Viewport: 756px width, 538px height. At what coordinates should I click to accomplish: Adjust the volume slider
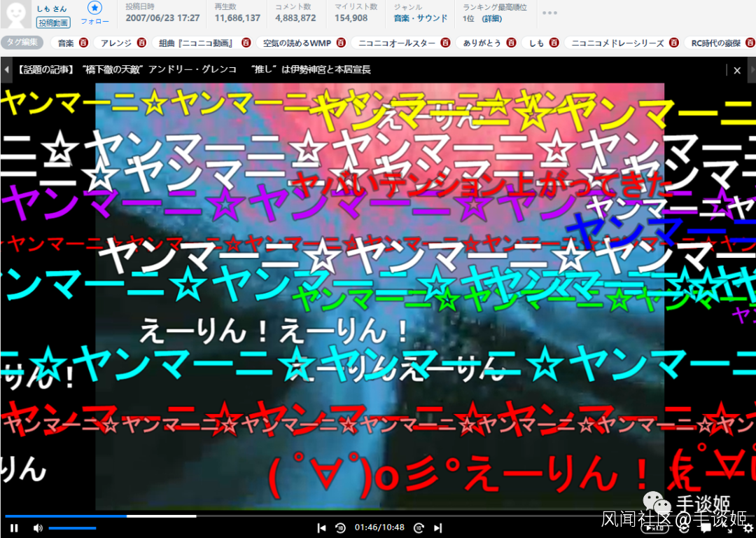coord(73,527)
